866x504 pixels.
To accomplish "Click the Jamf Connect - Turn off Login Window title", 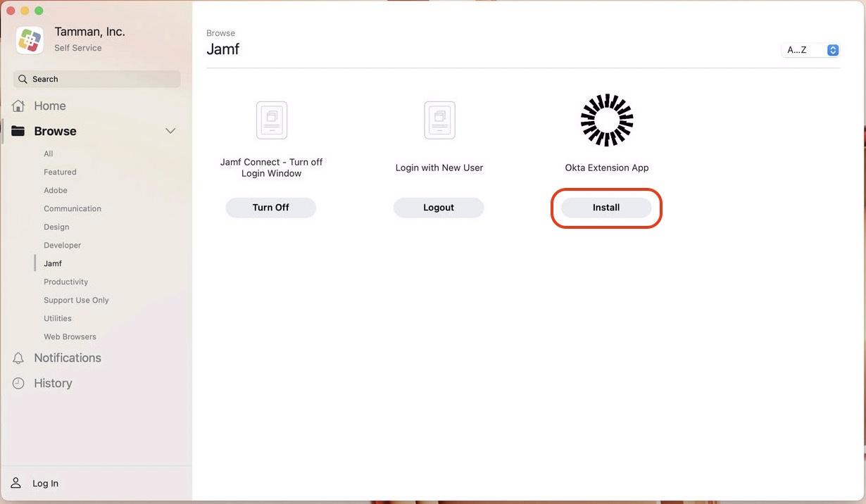I will [272, 168].
